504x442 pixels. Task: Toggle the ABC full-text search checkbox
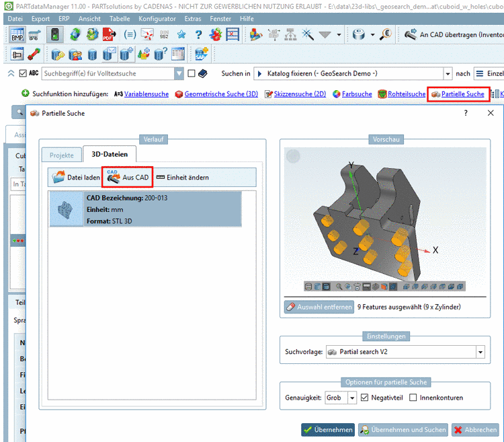coord(23,73)
